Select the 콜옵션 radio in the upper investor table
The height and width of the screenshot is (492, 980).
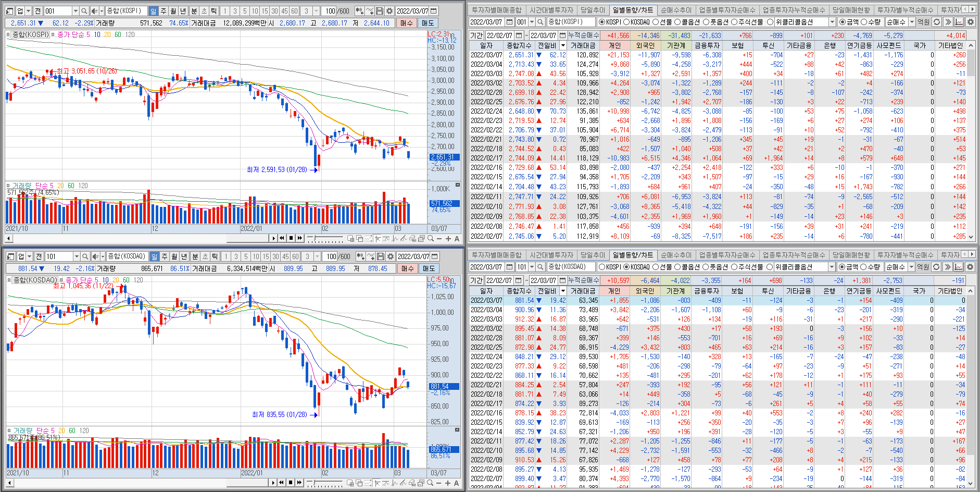(677, 22)
